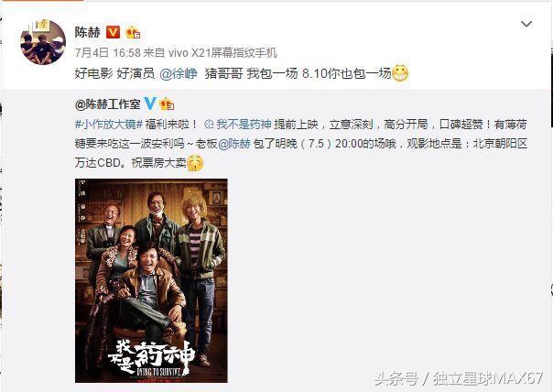Screen dimensions: 553x392
Task: Click the membership icon beside 陈赫工作室
Action: coord(167,103)
